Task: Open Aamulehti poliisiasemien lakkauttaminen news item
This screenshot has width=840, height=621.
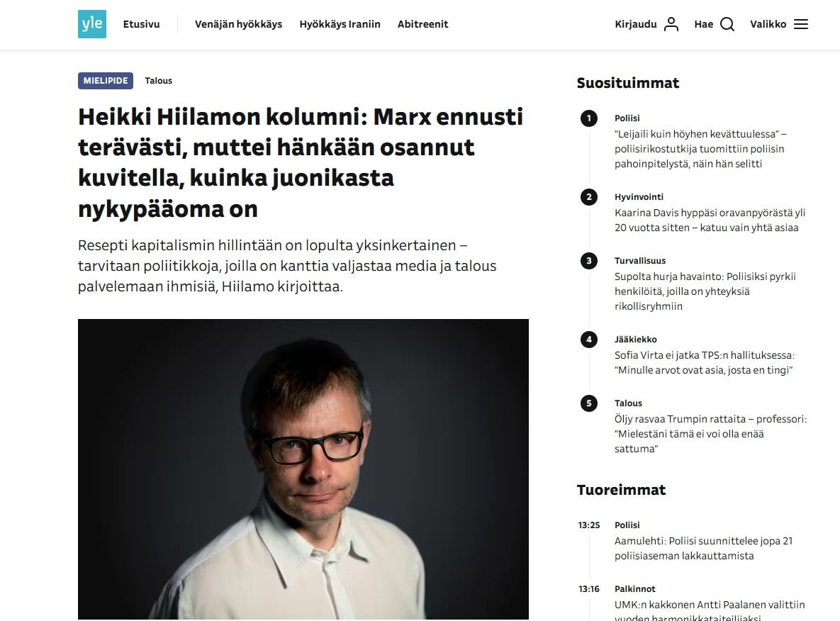Action: point(703,548)
